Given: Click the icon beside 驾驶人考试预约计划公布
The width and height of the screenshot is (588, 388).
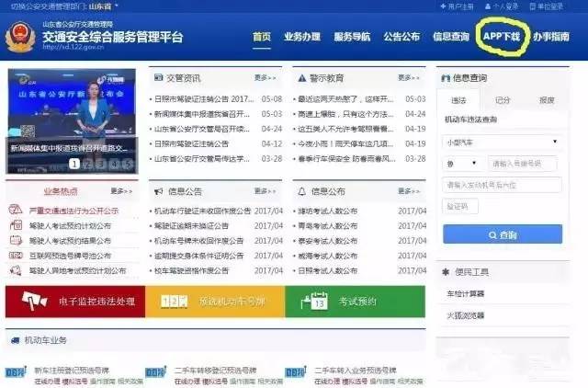Looking at the screenshot, I should pyautogui.click(x=16, y=225).
